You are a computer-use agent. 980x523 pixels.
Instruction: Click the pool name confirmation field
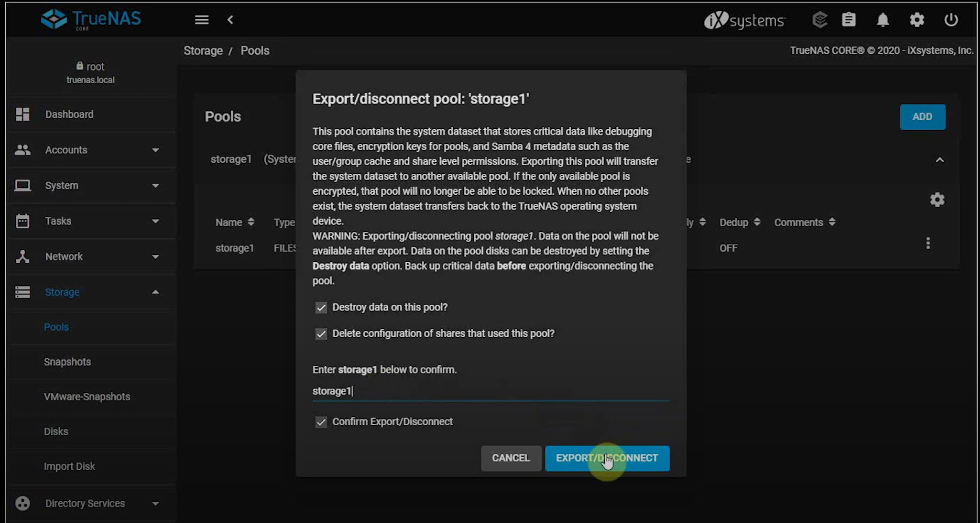point(490,391)
